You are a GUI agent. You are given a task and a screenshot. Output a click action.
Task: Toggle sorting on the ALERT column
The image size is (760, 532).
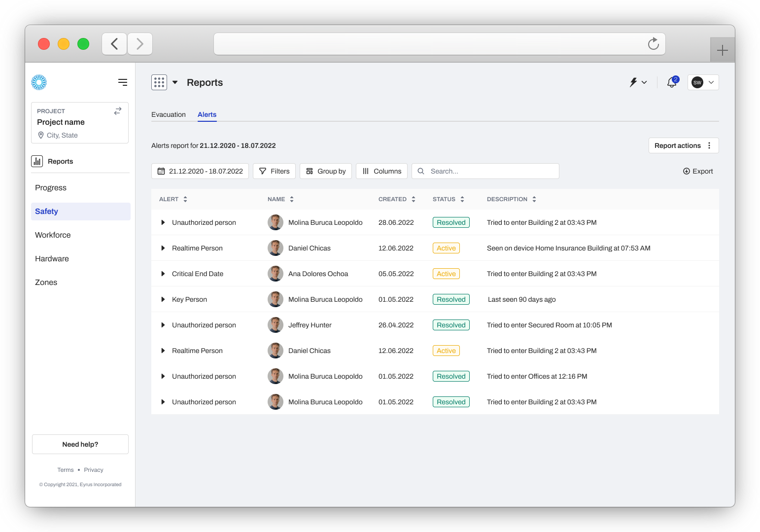185,199
